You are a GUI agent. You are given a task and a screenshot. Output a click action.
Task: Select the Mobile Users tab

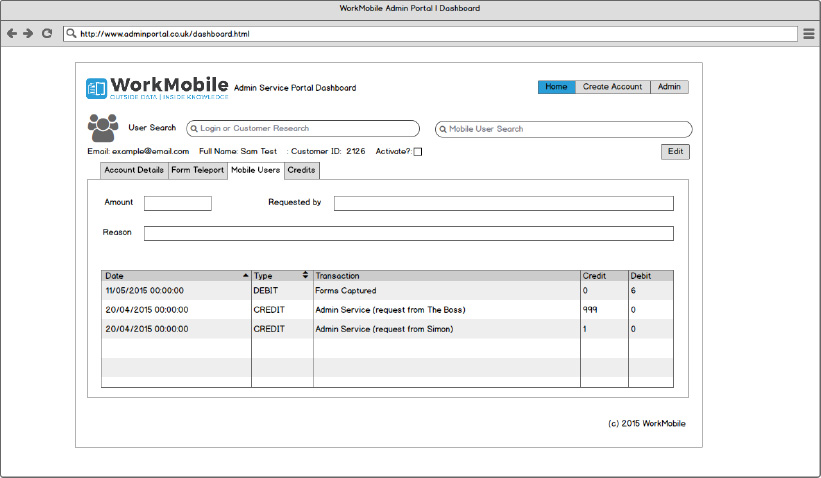coord(256,170)
